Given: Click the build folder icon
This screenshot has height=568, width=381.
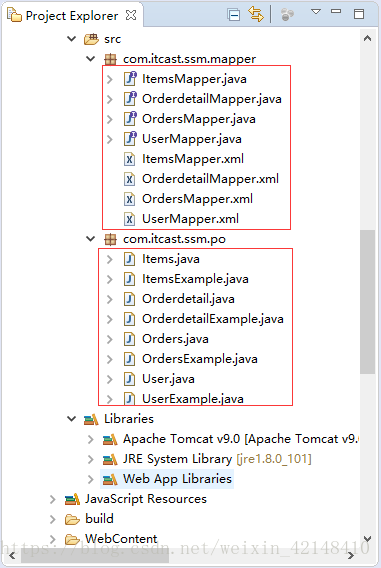Looking at the screenshot, I should [x=72, y=519].
